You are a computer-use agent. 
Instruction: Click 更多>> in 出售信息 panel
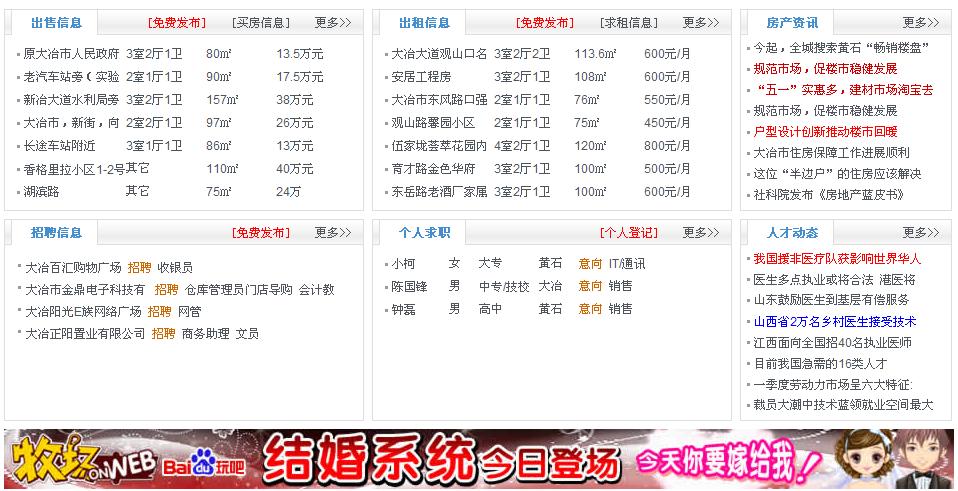(333, 23)
